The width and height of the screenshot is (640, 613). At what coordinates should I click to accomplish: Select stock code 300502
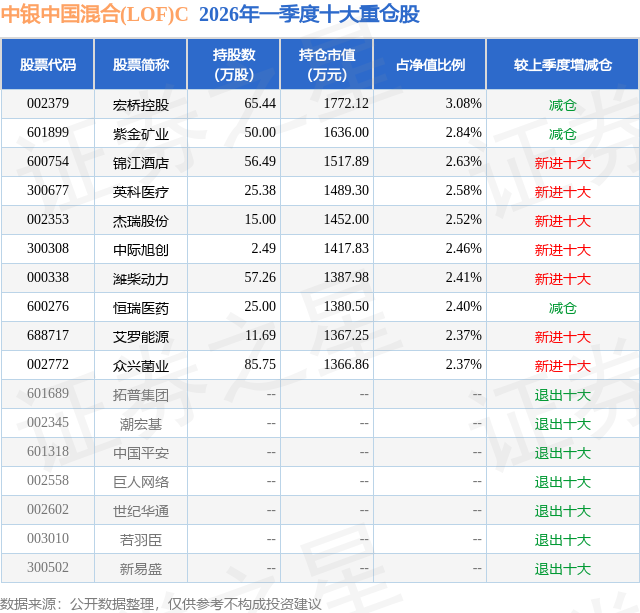pos(48,567)
